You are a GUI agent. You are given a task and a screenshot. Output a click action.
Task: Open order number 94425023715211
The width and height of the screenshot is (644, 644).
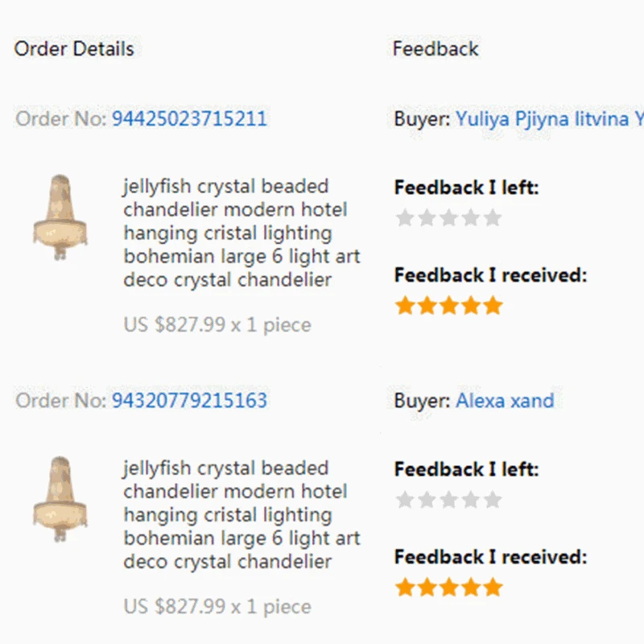189,119
